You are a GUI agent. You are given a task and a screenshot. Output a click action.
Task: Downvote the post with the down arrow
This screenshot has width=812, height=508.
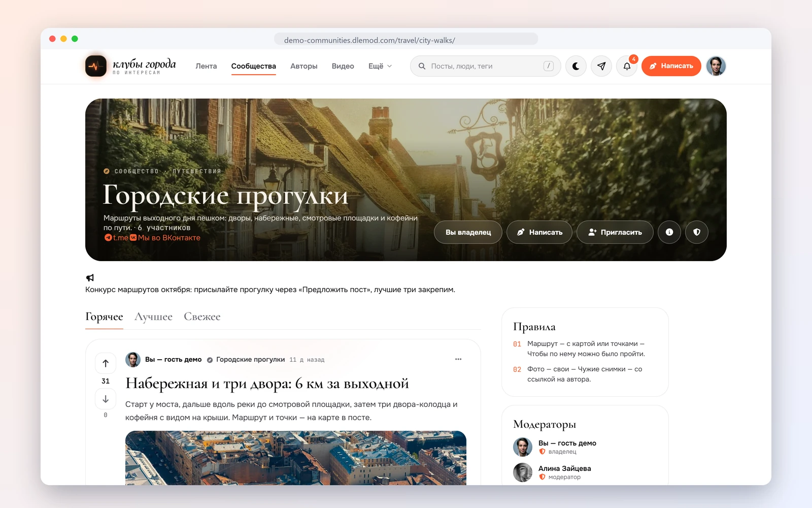pyautogui.click(x=106, y=399)
